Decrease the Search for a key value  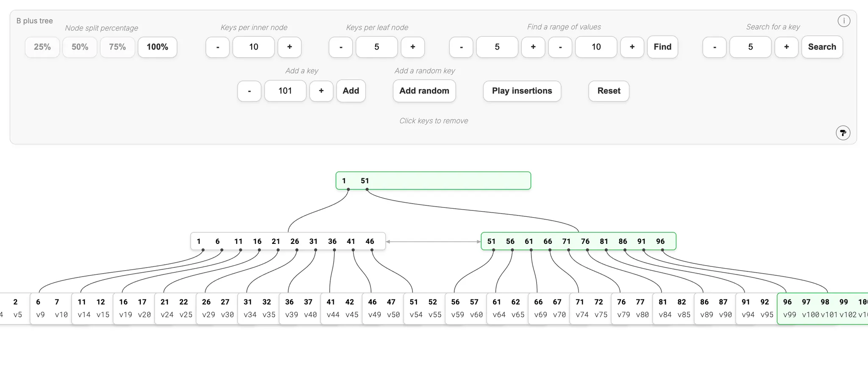pyautogui.click(x=715, y=47)
